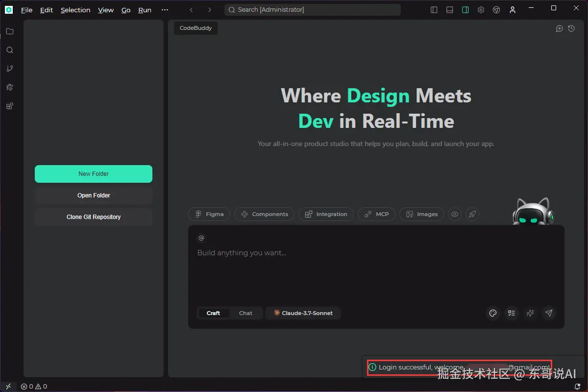
Task: Select the CodeBuddy tab
Action: pyautogui.click(x=196, y=28)
